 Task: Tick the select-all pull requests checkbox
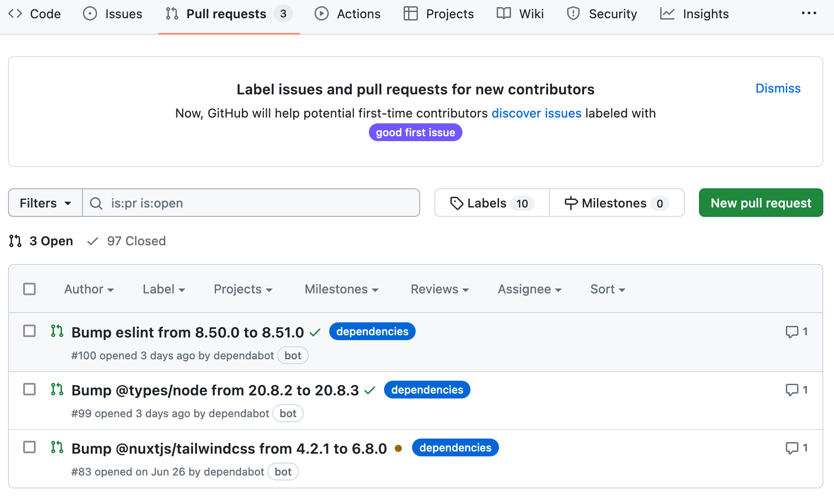[x=29, y=289]
